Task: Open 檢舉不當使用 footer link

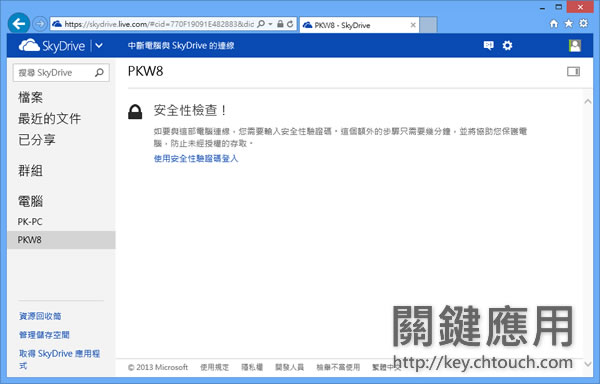Action: (x=338, y=368)
